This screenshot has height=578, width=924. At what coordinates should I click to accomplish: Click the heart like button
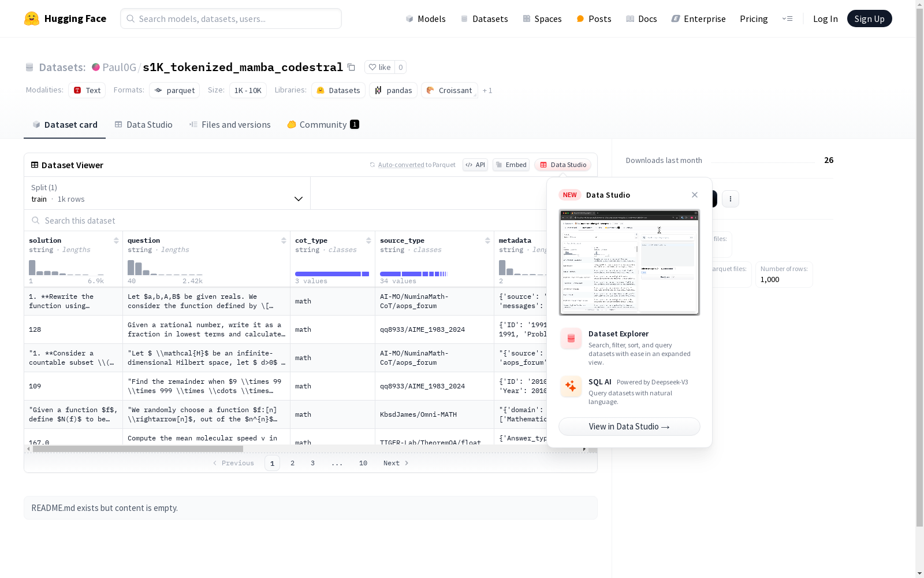click(x=380, y=67)
